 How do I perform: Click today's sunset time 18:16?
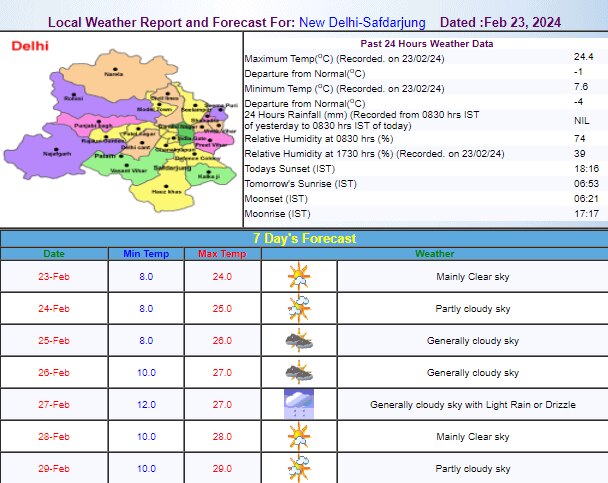(x=586, y=169)
